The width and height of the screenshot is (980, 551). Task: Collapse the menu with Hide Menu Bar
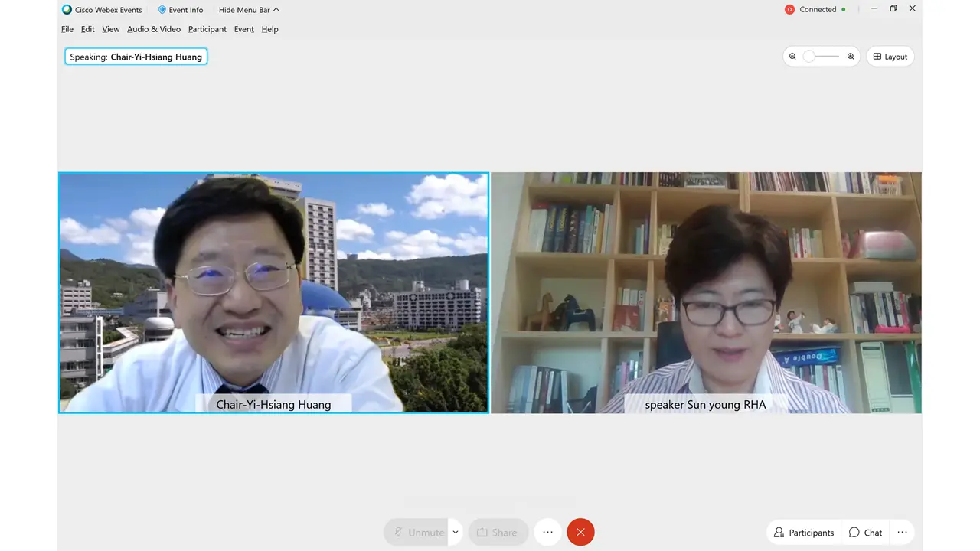coord(249,10)
